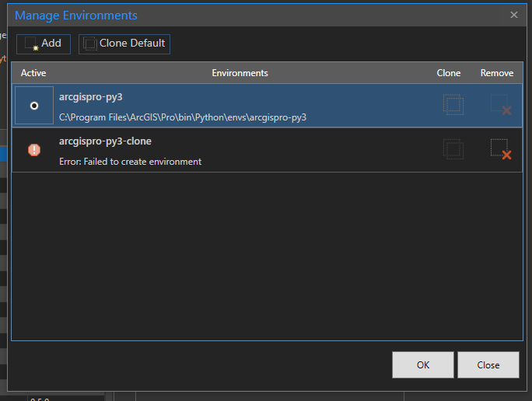Remove the arcgispro-py3 environment icon
Image resolution: width=532 pixels, height=401 pixels.
tap(501, 104)
